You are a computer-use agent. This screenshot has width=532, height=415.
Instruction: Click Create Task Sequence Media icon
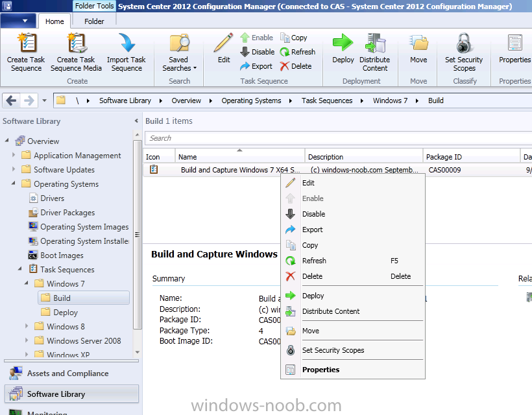click(x=77, y=43)
